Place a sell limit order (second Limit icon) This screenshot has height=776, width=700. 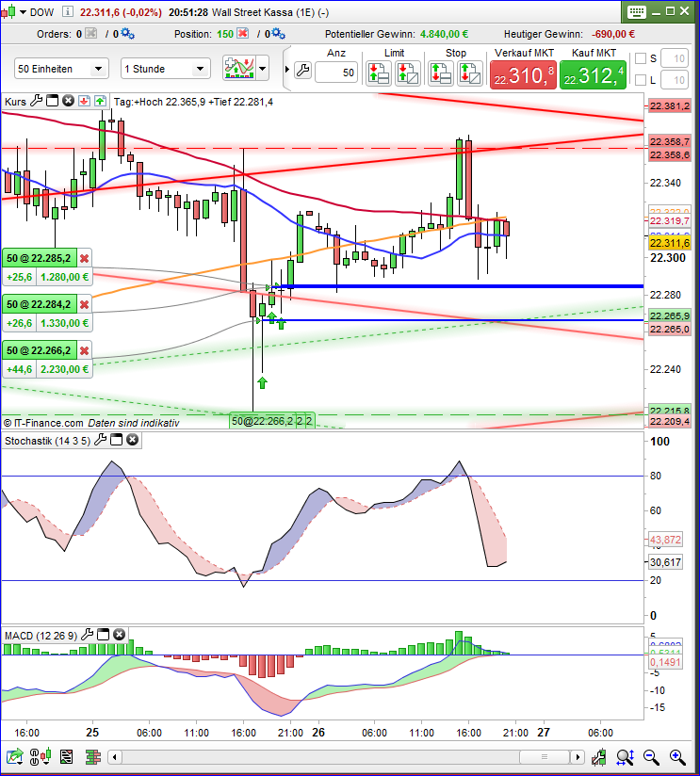click(408, 73)
